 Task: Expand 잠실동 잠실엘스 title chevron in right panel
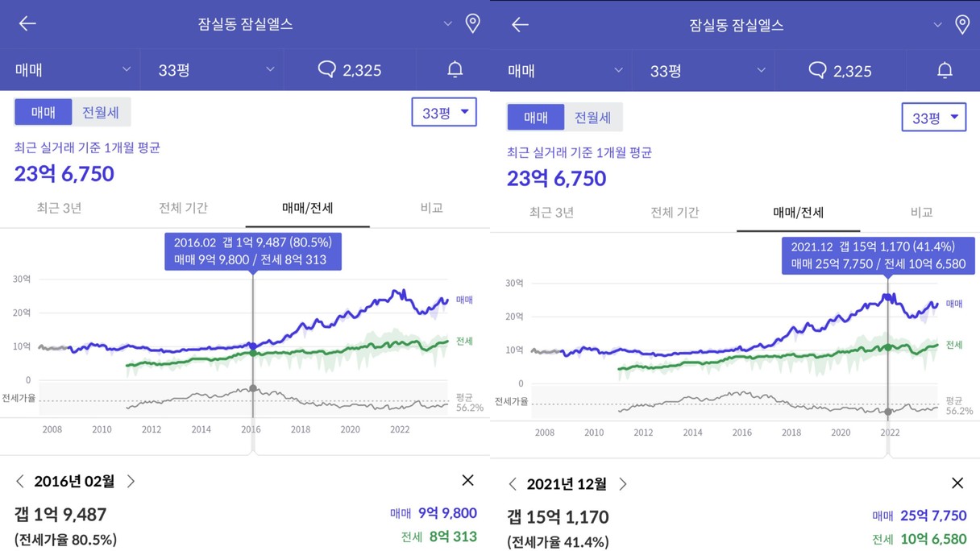(x=937, y=25)
